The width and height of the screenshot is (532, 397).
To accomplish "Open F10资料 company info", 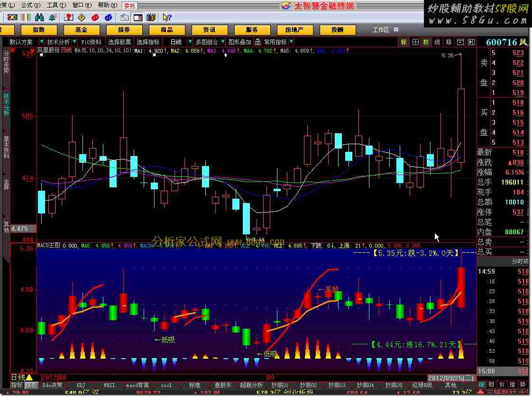I will 91,42.
